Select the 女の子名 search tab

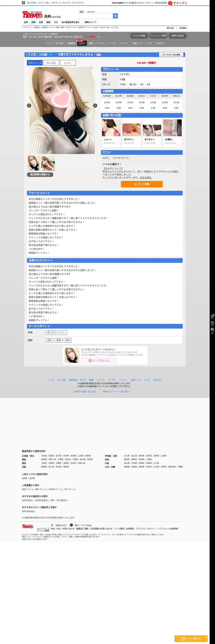click(91, 12)
